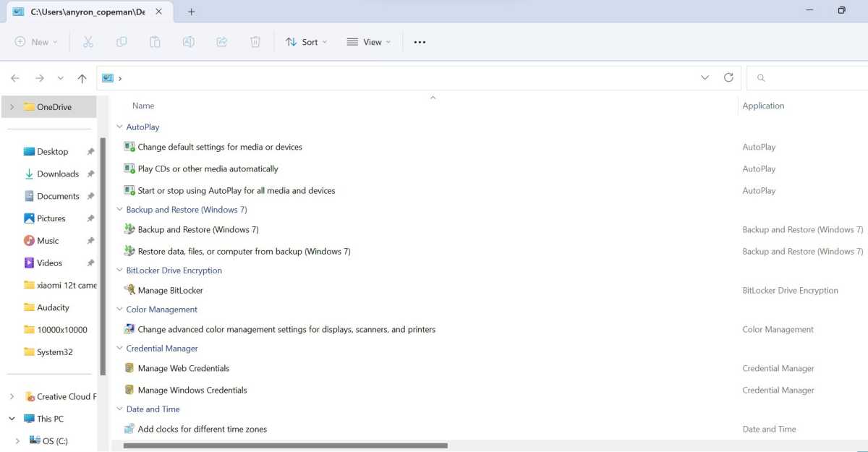Click the Videos icon in sidebar

[x=29, y=263]
